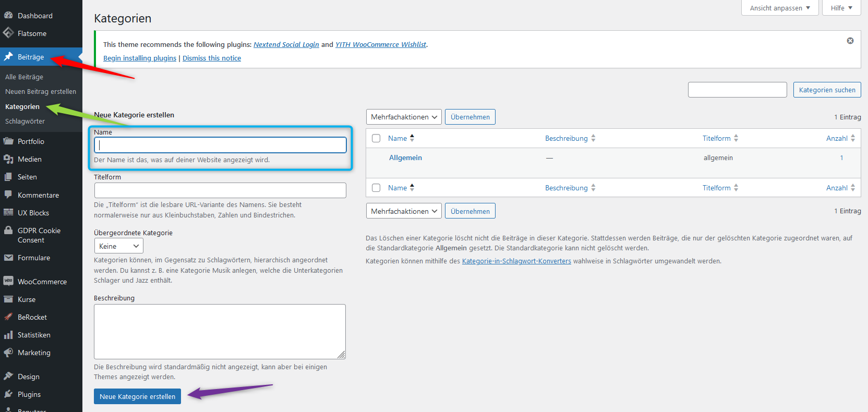Screen dimensions: 868x412
Task: Click the Marketing megaphone icon
Action: pyautogui.click(x=8, y=353)
